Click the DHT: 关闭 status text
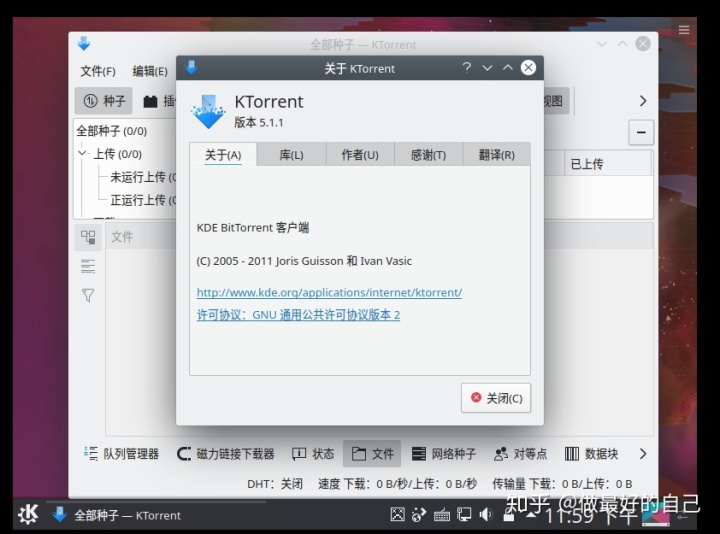Image resolution: width=720 pixels, height=534 pixels. tap(275, 484)
